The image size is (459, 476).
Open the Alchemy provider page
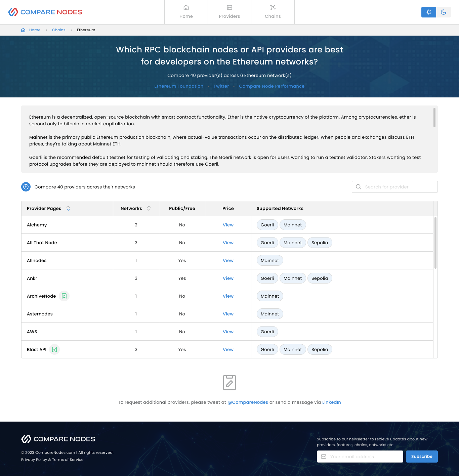(x=37, y=225)
